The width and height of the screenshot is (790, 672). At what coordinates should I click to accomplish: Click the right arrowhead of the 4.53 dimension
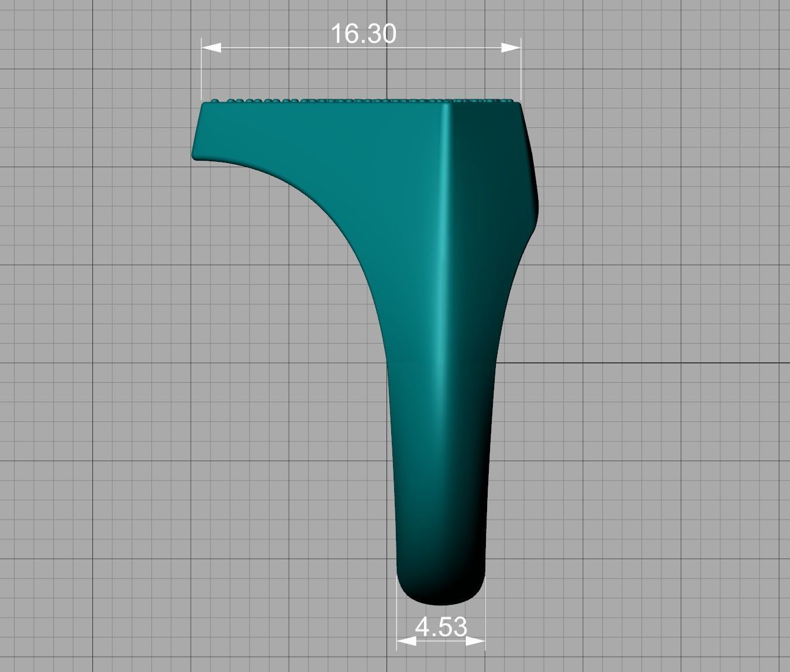(x=475, y=641)
